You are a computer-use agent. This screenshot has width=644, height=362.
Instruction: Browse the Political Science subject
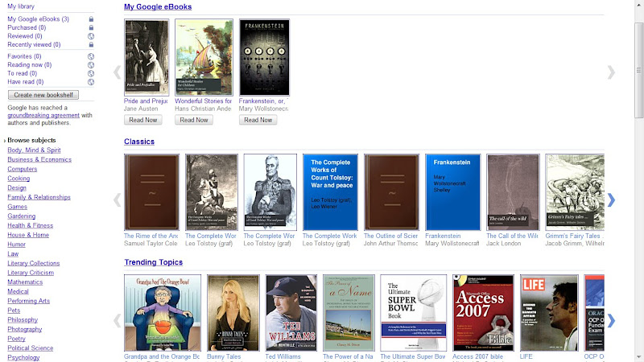coord(31,348)
